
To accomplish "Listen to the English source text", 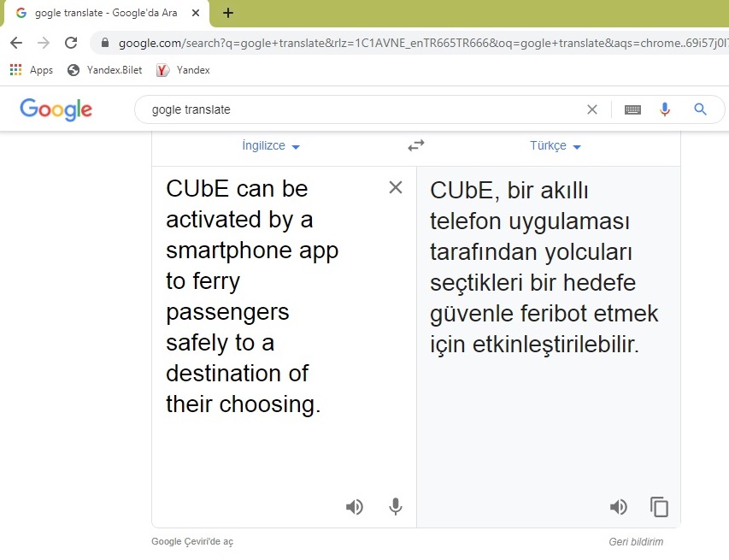I will 355,506.
